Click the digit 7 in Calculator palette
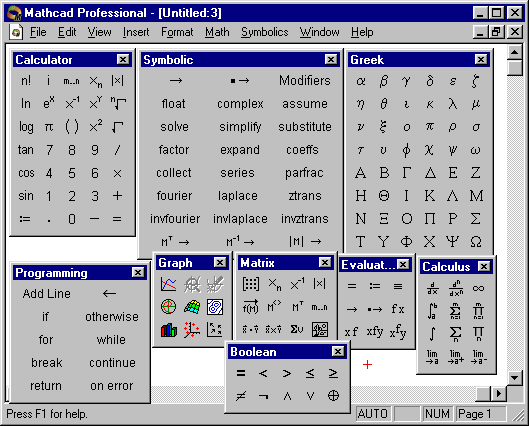 click(49, 150)
